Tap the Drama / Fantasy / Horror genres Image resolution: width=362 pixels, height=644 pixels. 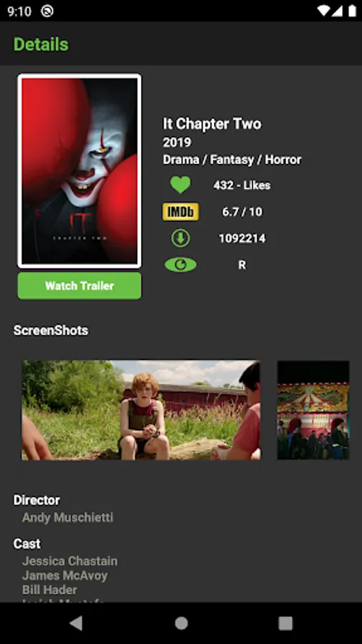pyautogui.click(x=233, y=160)
